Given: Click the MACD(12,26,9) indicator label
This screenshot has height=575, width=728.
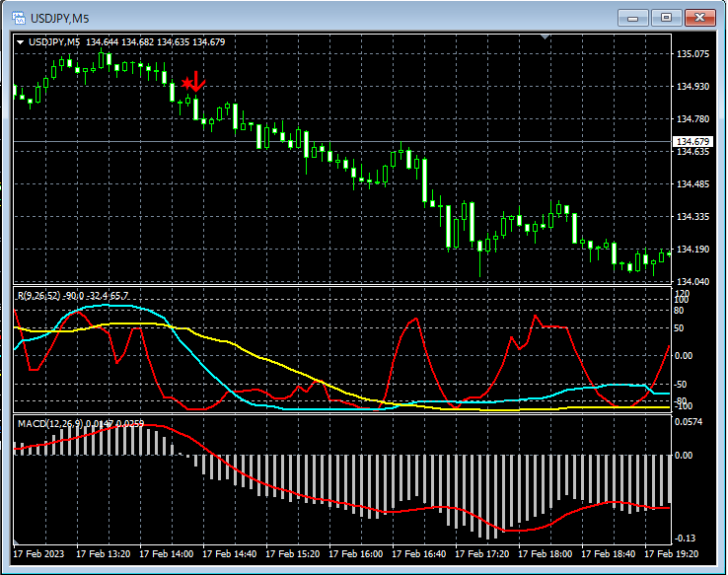Looking at the screenshot, I should click(49, 423).
